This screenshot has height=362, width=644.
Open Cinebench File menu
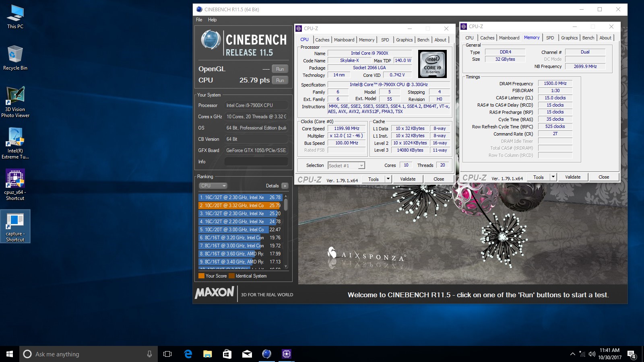[x=199, y=20]
